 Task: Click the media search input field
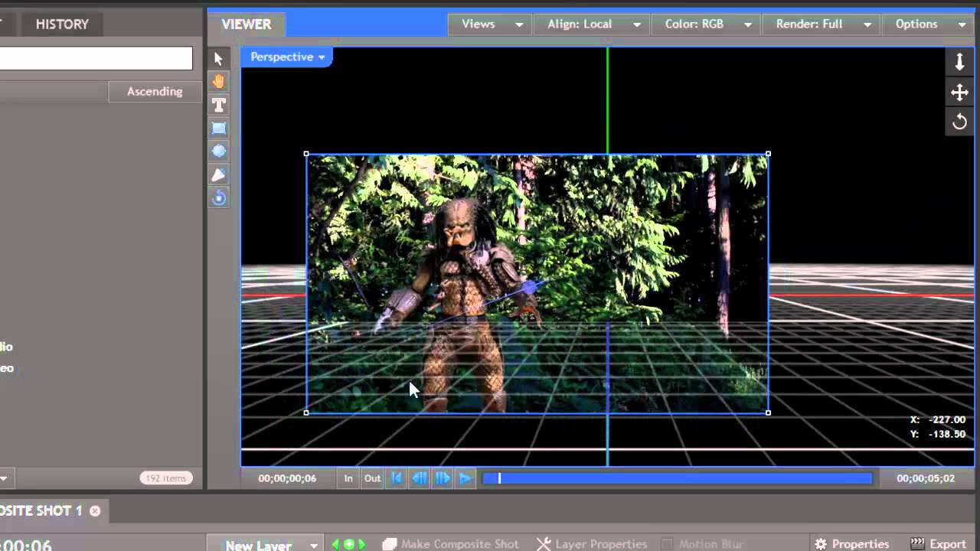point(96,58)
